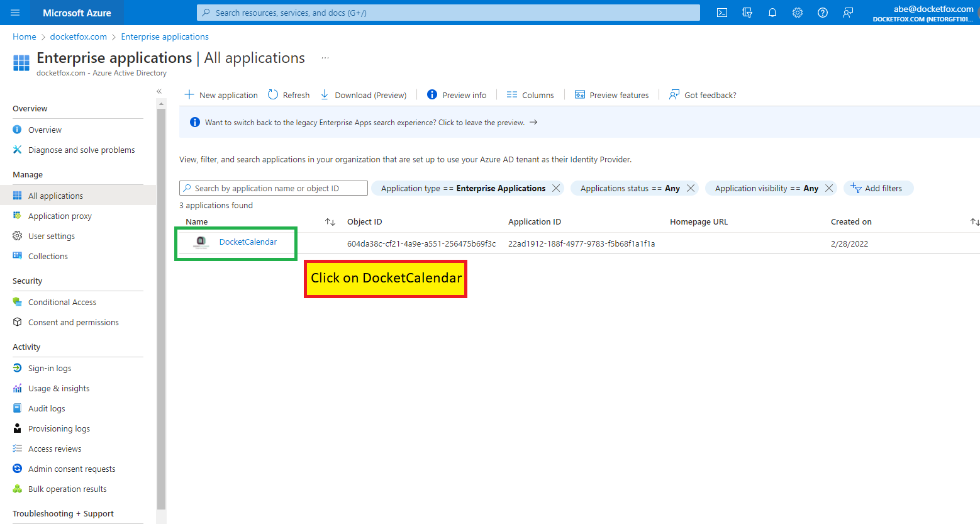This screenshot has width=980, height=524.
Task: Click the search by application name field
Action: point(273,187)
